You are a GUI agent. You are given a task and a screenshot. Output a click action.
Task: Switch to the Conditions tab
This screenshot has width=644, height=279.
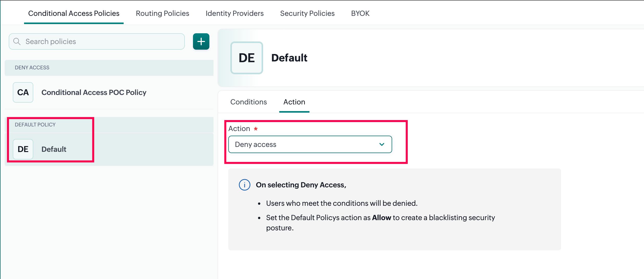(x=249, y=102)
